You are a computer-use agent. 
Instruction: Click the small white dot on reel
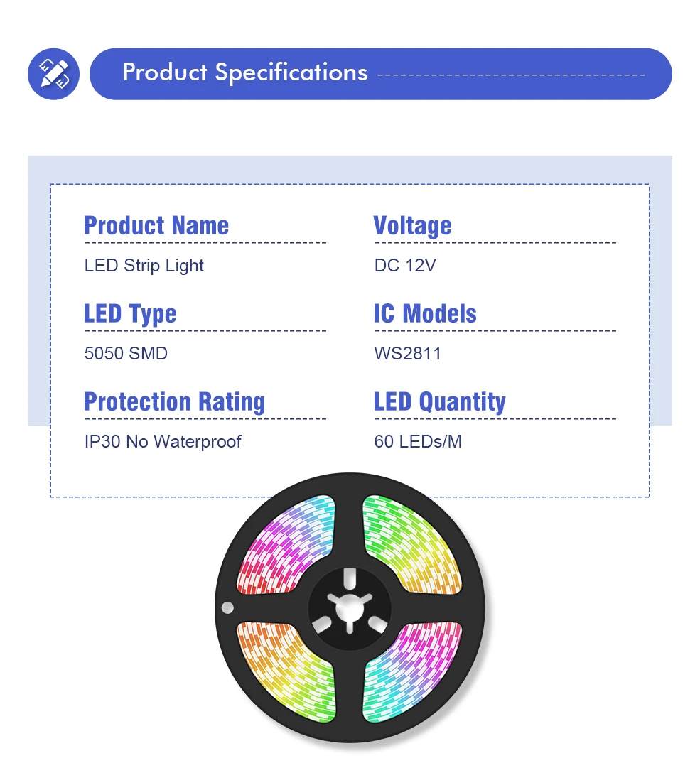coord(227,607)
